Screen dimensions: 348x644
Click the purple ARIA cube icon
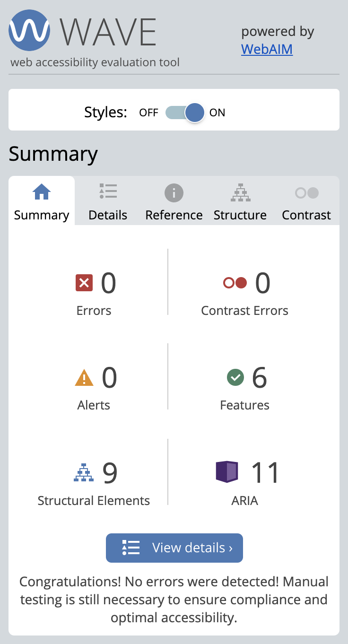click(227, 472)
